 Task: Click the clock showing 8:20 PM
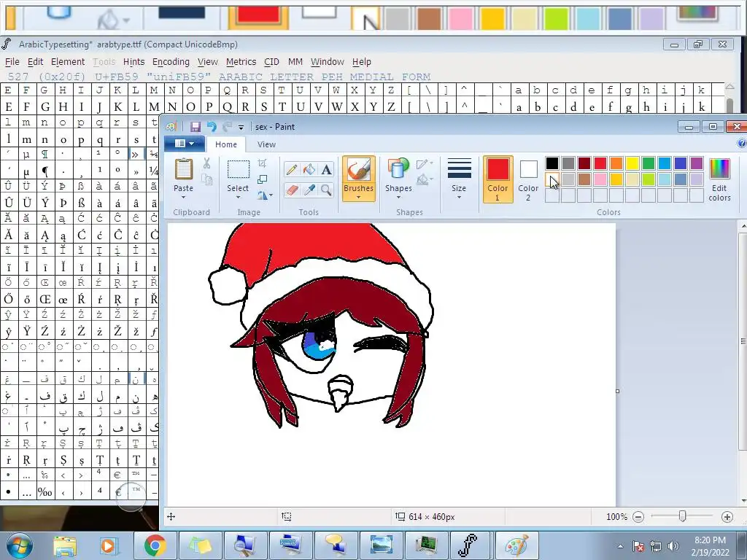(x=710, y=540)
